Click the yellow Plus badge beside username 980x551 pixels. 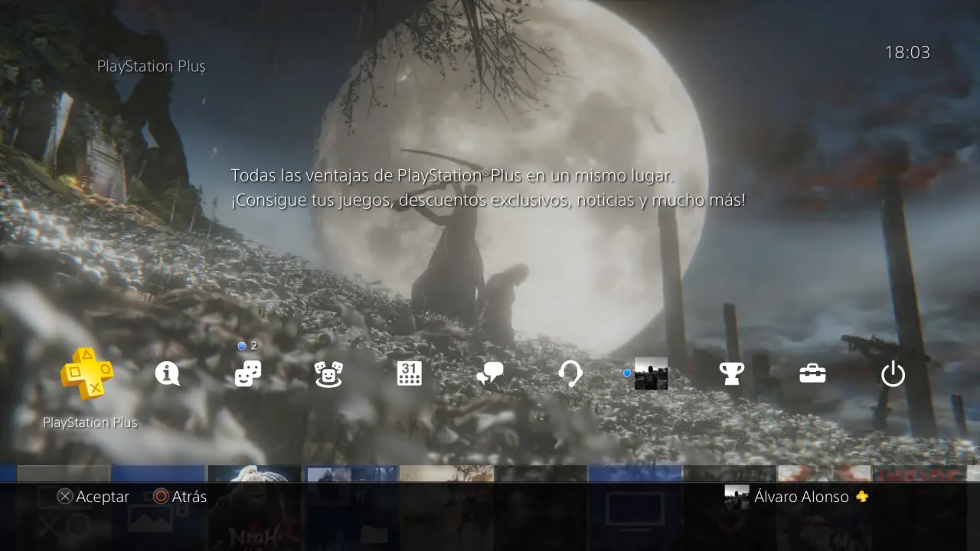tap(862, 497)
